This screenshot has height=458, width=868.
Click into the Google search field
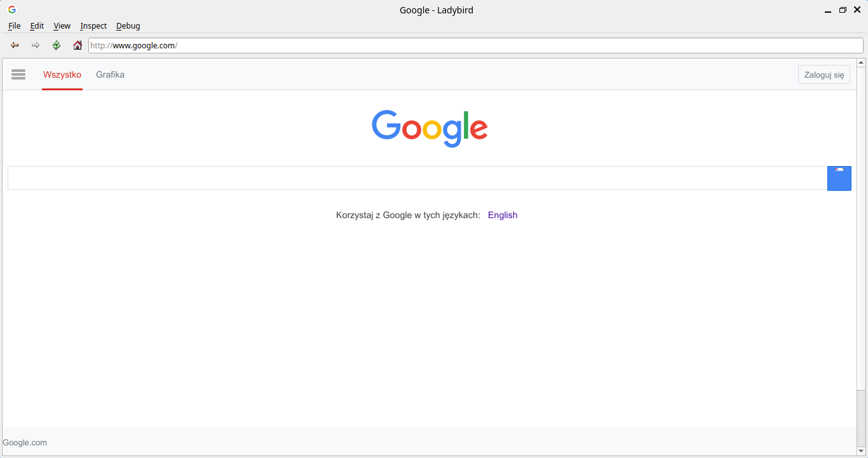[417, 178]
